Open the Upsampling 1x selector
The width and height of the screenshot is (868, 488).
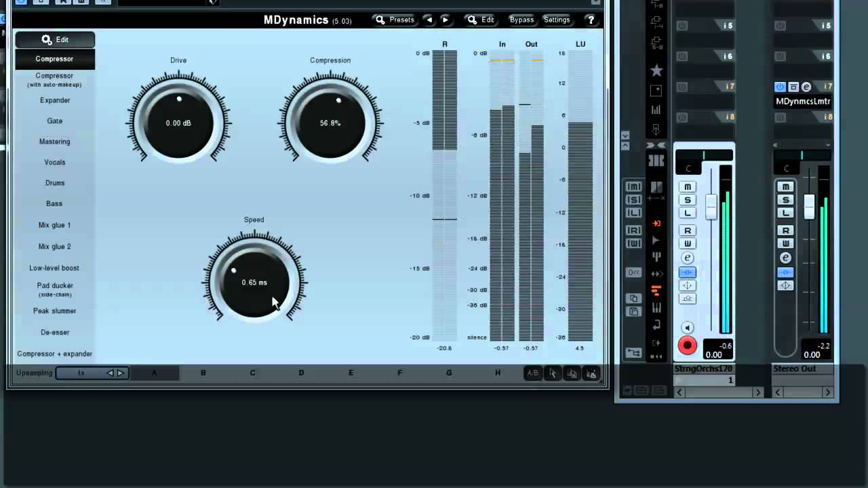coord(81,373)
